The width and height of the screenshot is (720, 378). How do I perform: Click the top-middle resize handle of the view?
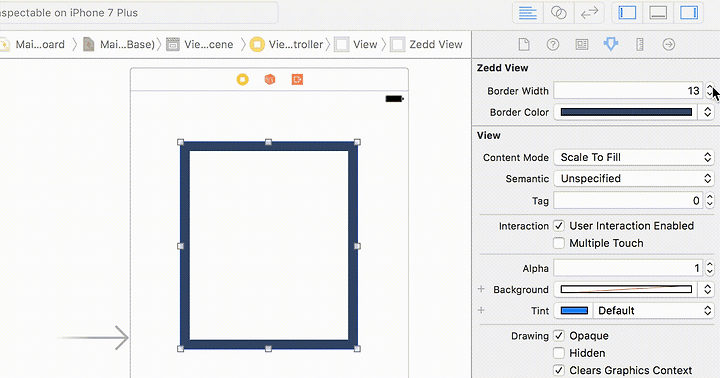[x=269, y=142]
